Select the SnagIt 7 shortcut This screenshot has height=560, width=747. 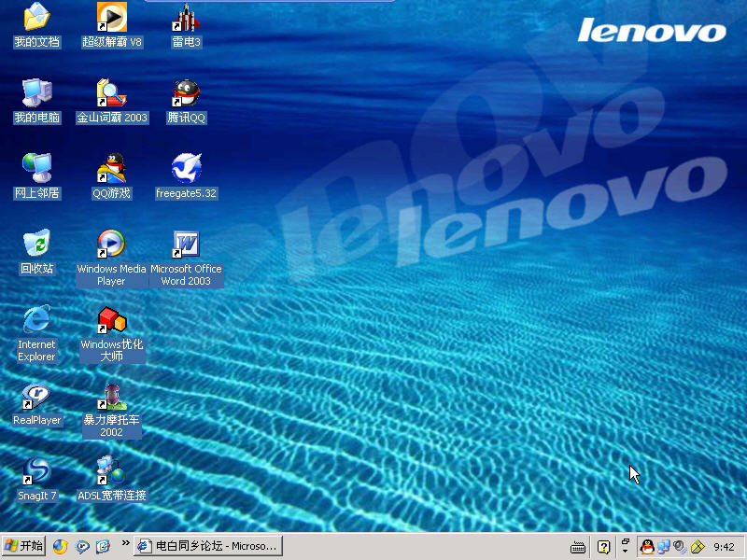(x=36, y=472)
